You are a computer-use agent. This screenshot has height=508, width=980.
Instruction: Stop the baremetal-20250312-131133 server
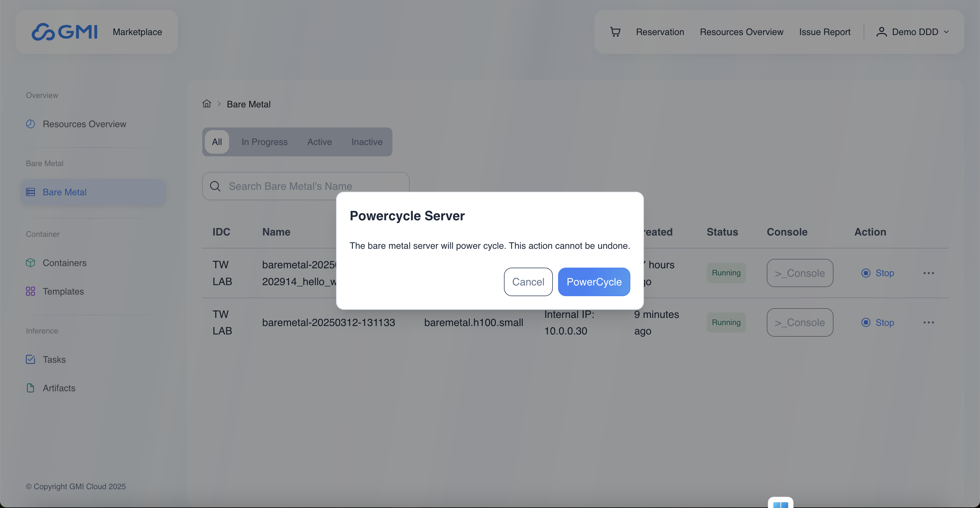point(877,322)
